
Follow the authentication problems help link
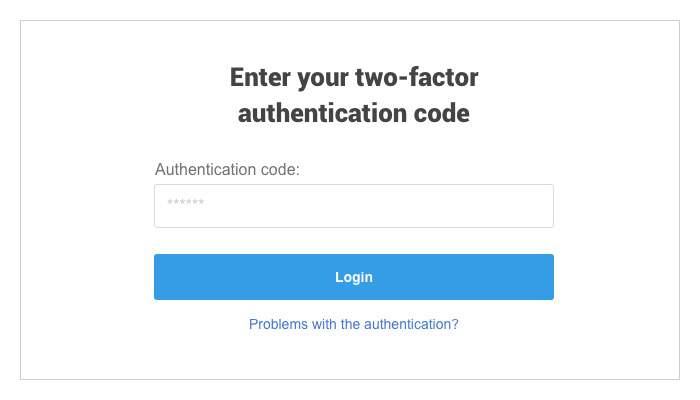coord(354,324)
